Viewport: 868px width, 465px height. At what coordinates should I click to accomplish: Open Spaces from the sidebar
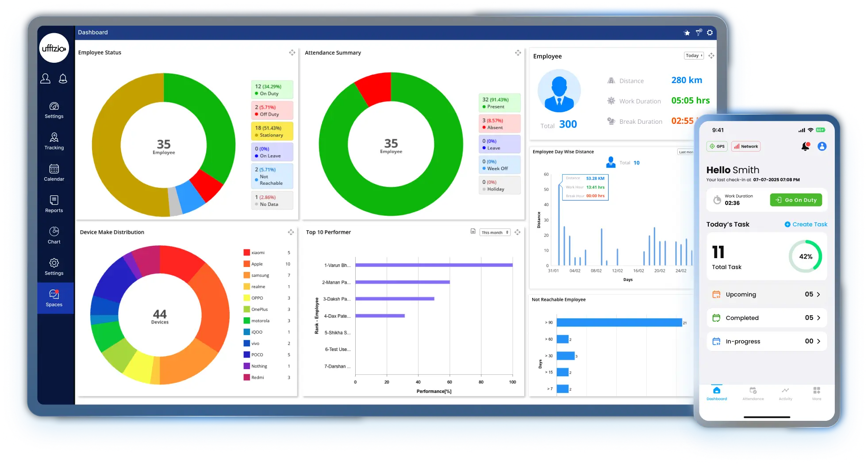(x=54, y=298)
